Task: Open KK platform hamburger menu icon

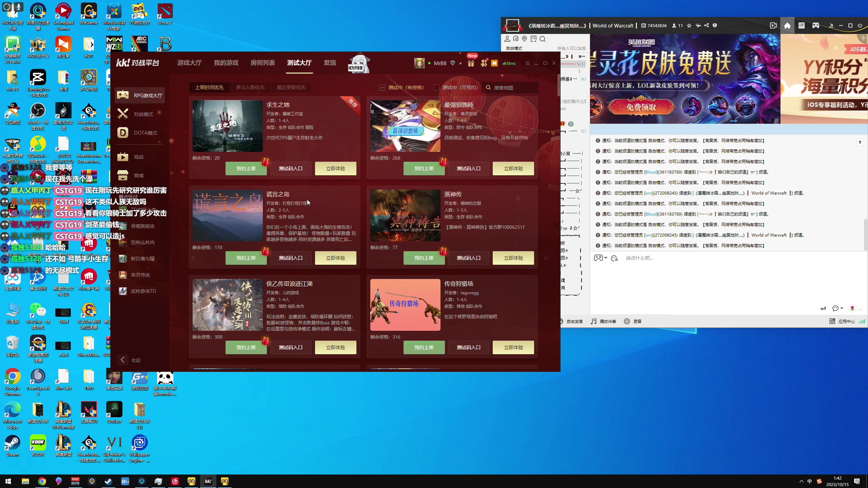Action: [527, 63]
